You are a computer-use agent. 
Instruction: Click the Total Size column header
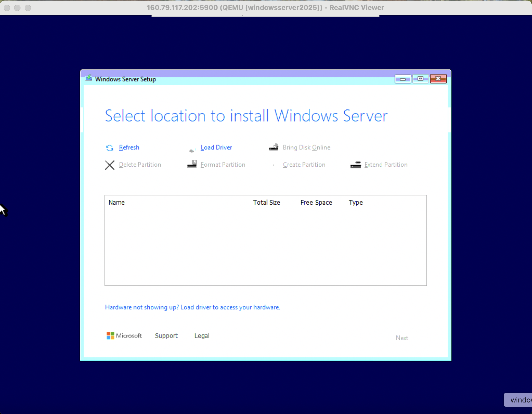[x=266, y=203]
